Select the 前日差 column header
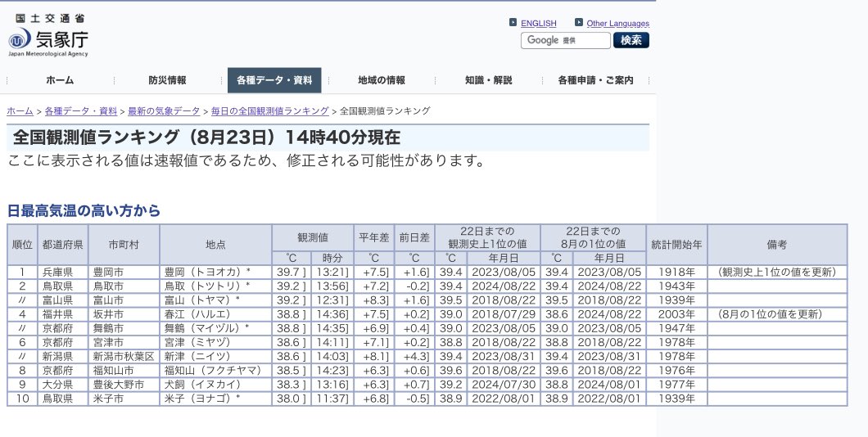 [x=414, y=238]
